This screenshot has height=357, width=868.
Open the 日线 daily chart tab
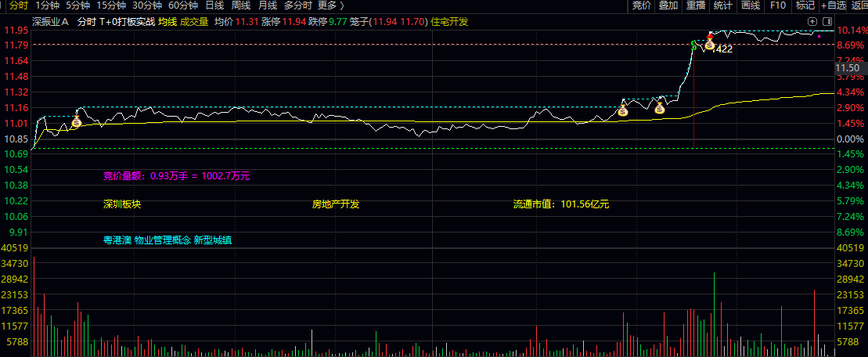tap(214, 5)
